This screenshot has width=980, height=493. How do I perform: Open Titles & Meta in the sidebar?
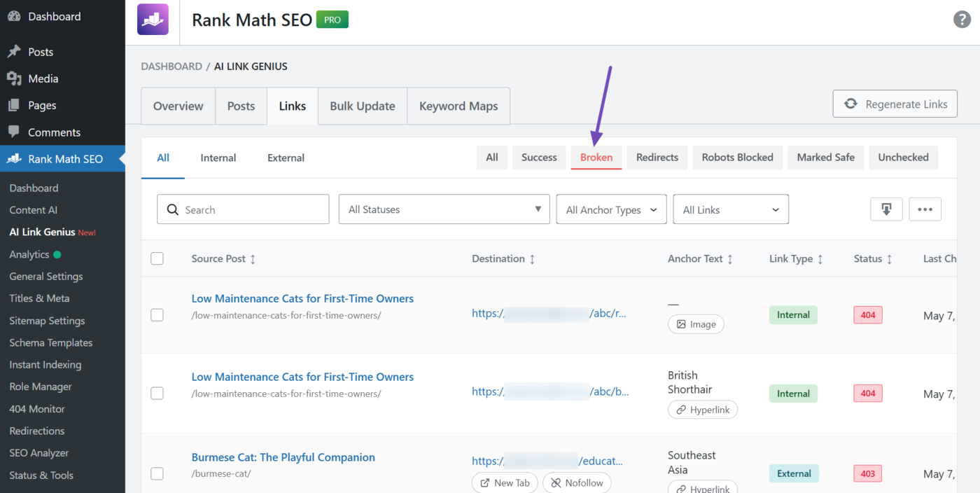[39, 298]
